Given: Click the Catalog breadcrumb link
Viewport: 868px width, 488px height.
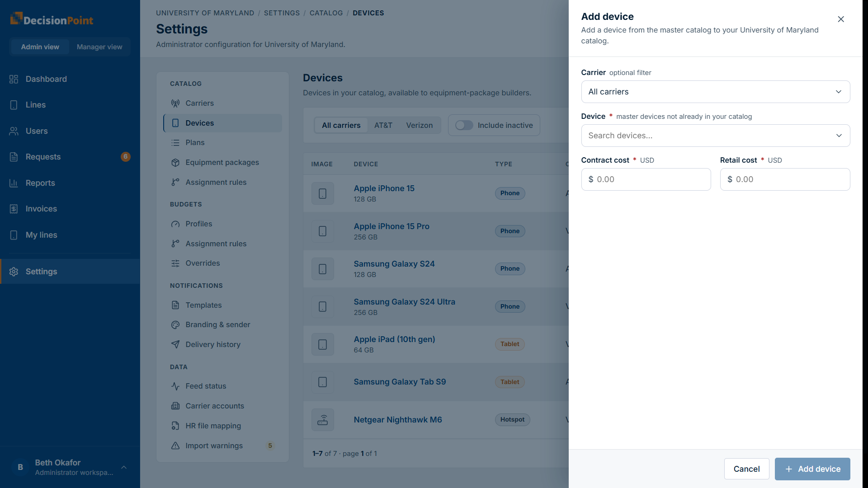Looking at the screenshot, I should pos(326,13).
